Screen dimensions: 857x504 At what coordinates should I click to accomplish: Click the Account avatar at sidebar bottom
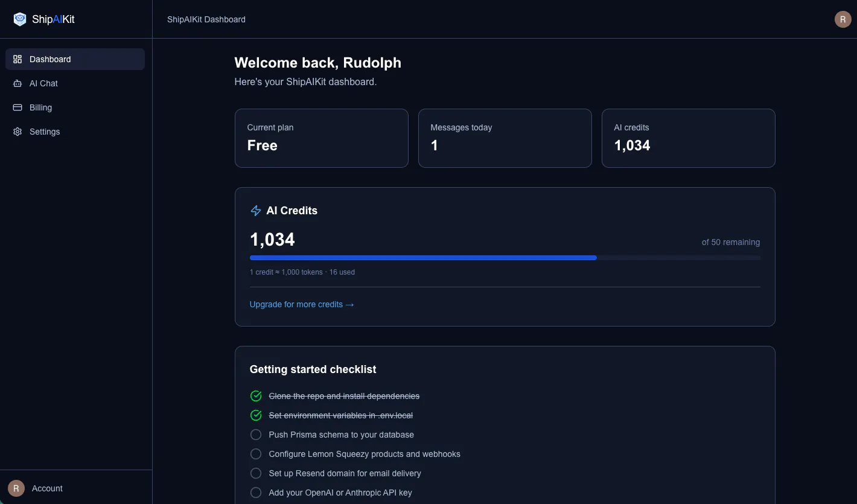(16, 488)
